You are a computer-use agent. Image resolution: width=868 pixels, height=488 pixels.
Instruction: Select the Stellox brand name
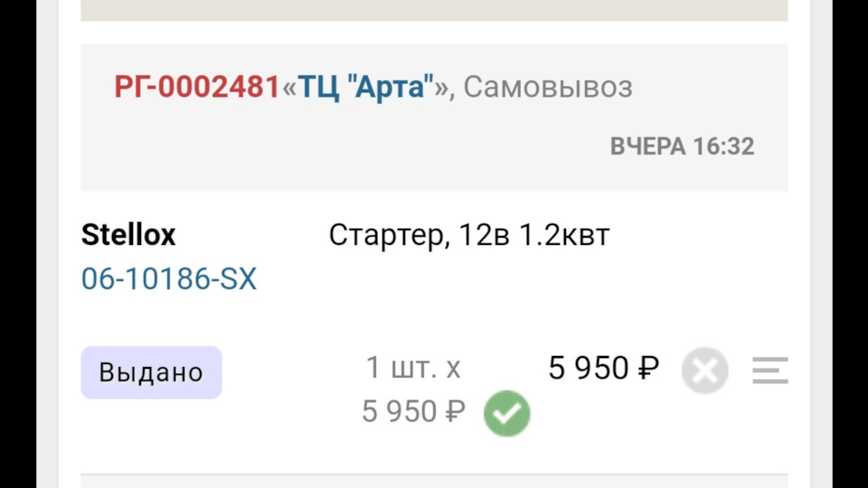coord(128,235)
